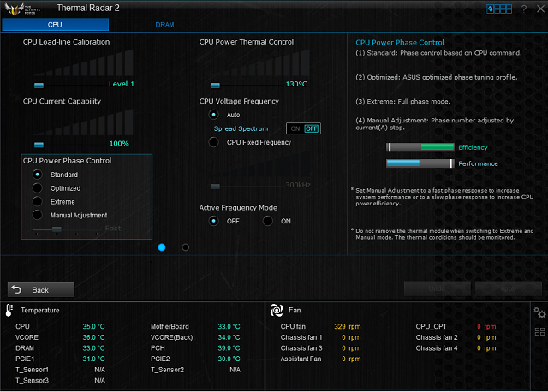Open help with the question mark icon
548x392 pixels.
(523, 9)
